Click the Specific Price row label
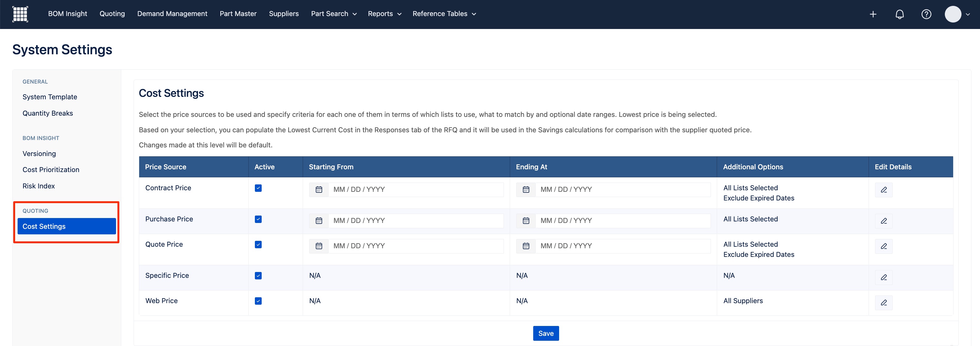The width and height of the screenshot is (980, 346). point(167,276)
